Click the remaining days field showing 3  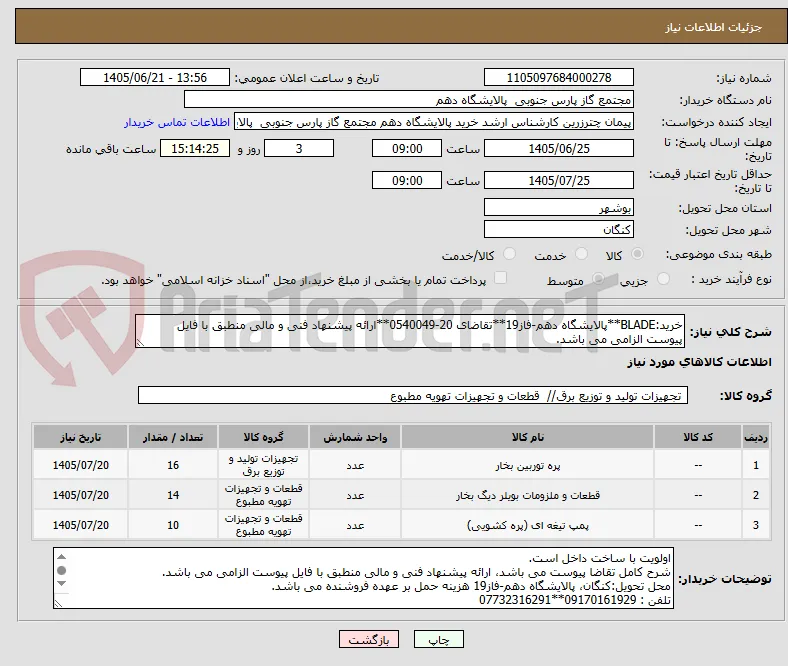pos(299,148)
